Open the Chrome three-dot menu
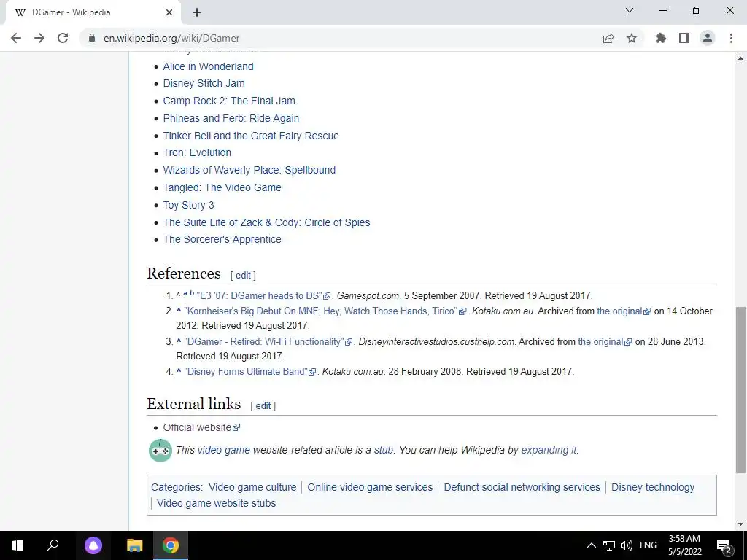The width and height of the screenshot is (747, 560). click(731, 38)
